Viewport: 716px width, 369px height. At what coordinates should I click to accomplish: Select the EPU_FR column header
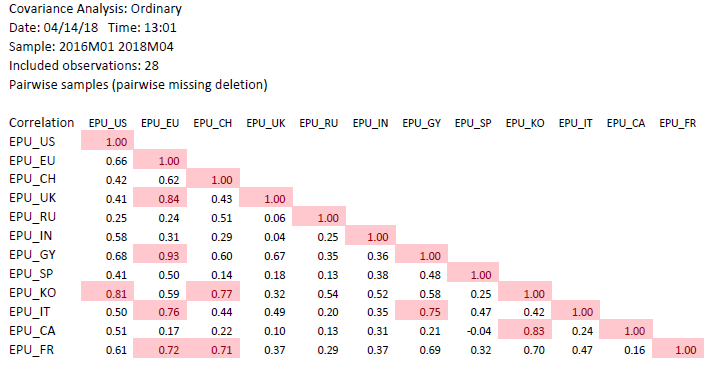(678, 123)
